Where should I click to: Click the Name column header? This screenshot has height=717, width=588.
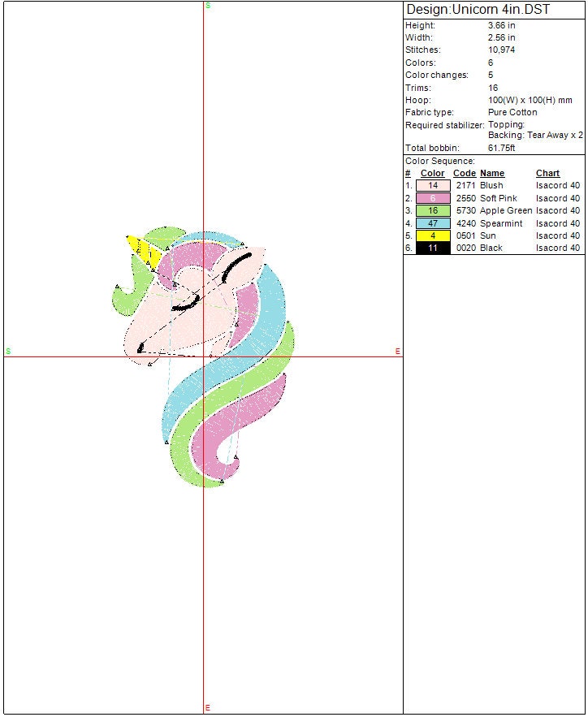492,173
